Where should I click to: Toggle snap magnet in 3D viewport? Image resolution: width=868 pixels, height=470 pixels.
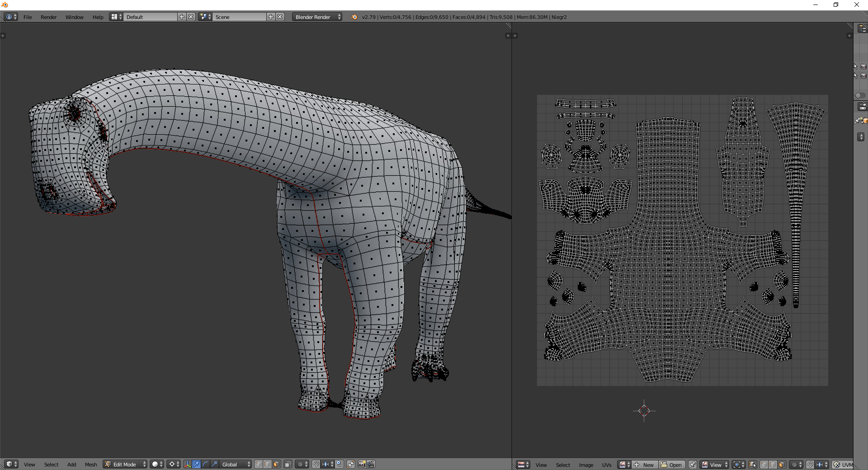click(316, 464)
